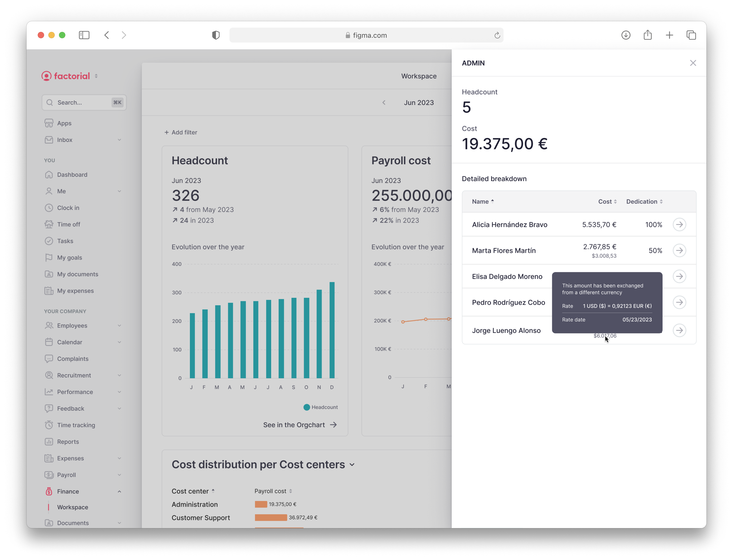
Task: Open Jorge Luengo Alonso details arrow
Action: point(679,330)
